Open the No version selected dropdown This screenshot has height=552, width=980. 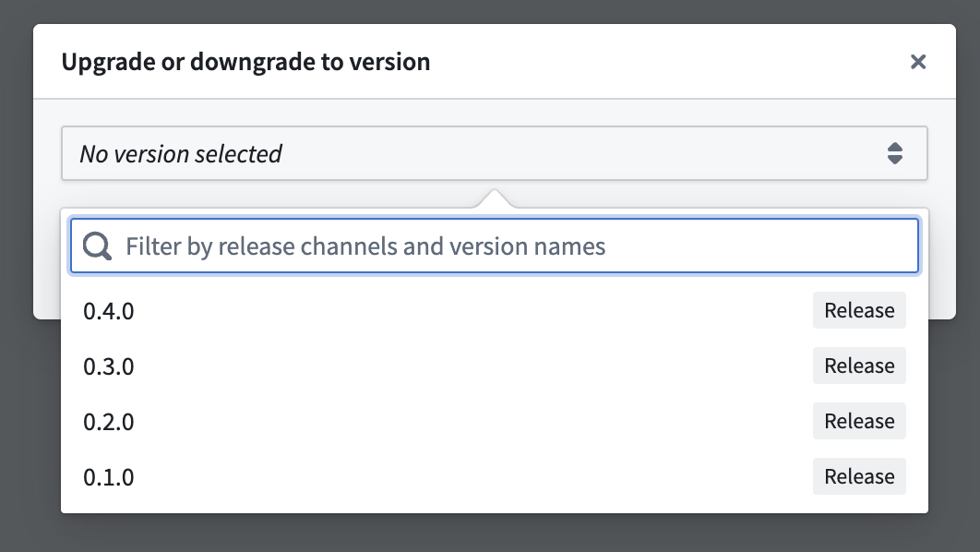(495, 153)
